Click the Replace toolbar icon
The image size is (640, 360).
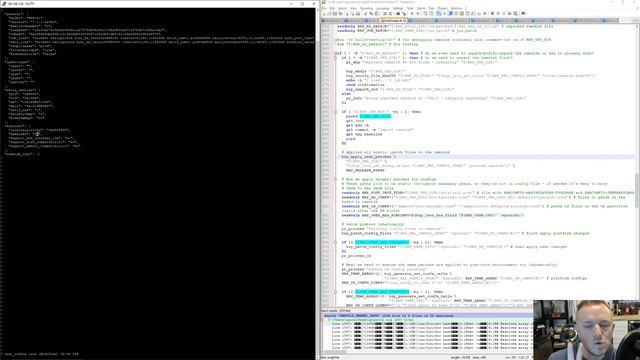coord(404,13)
